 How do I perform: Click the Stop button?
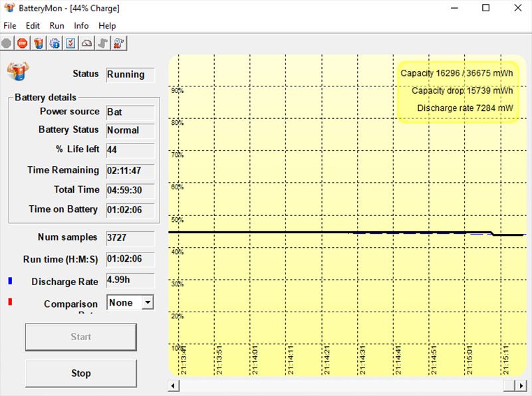pos(80,373)
